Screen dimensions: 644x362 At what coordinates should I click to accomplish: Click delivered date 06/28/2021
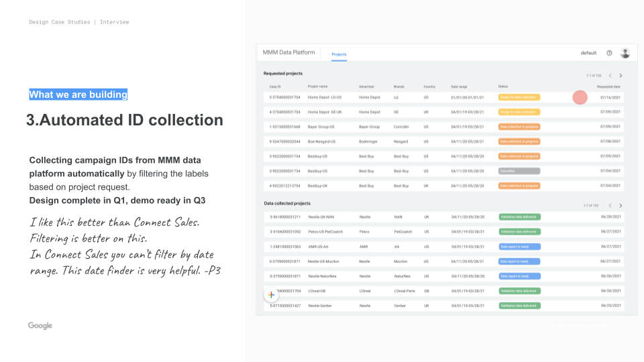point(610,217)
